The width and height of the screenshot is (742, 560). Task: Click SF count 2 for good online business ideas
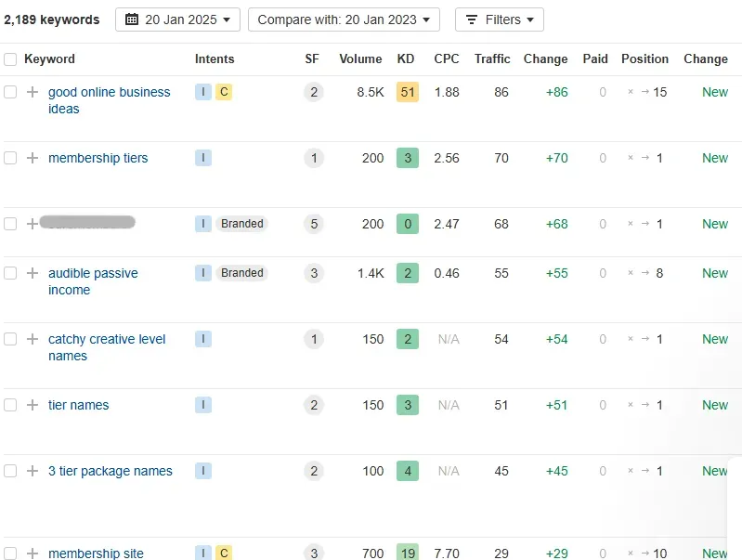314,92
